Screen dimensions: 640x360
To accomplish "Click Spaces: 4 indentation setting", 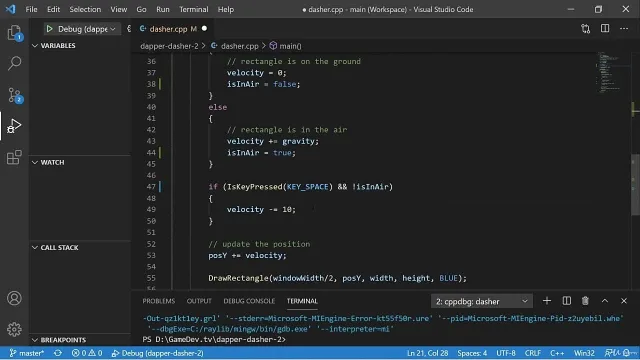I will pyautogui.click(x=472, y=353).
